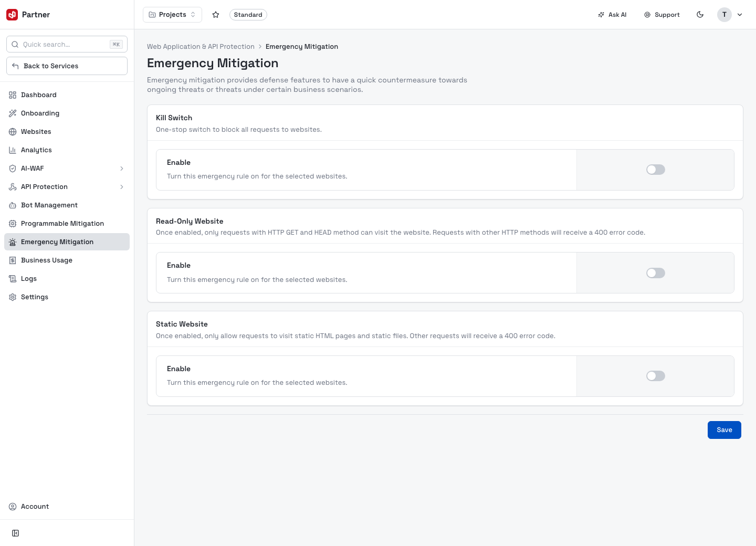This screenshot has width=756, height=546.
Task: Open the Projects dropdown selector
Action: click(172, 15)
